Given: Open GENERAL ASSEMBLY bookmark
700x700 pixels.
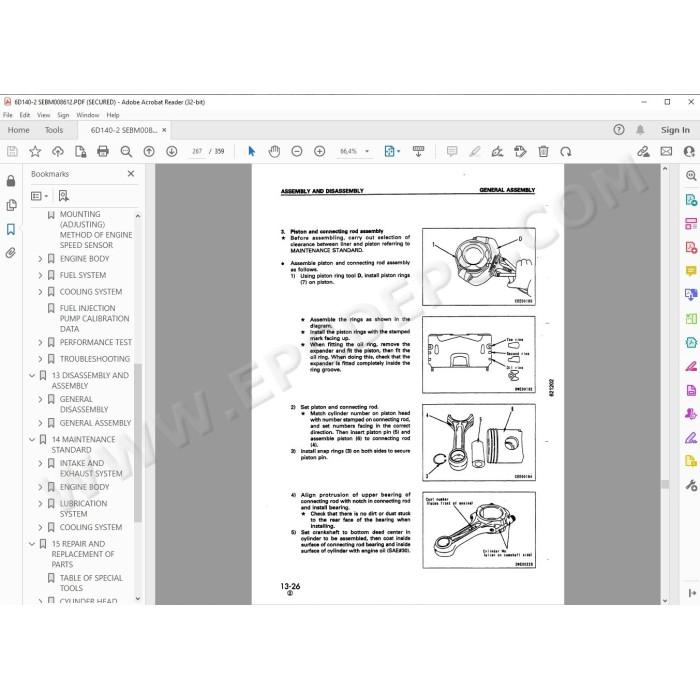Looking at the screenshot, I should point(95,423).
